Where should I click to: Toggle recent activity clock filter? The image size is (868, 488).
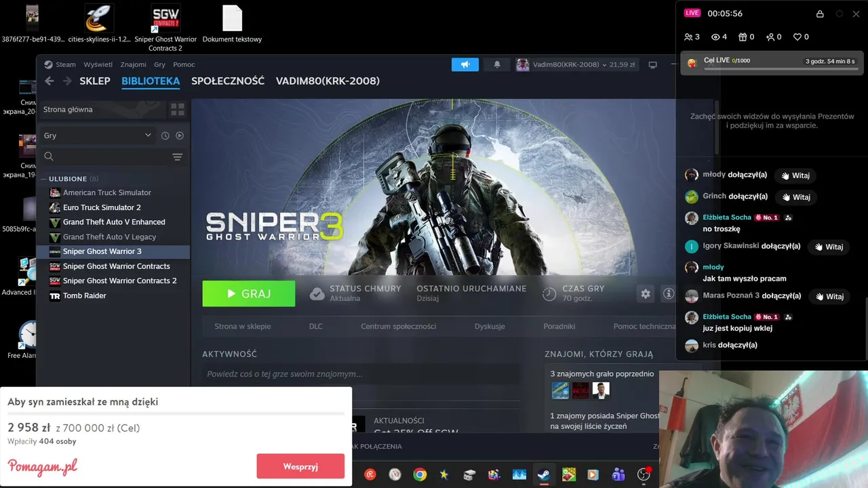point(165,136)
